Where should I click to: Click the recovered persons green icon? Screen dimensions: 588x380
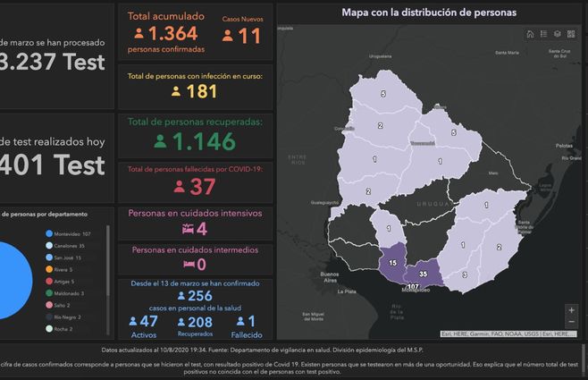pyautogui.click(x=160, y=141)
